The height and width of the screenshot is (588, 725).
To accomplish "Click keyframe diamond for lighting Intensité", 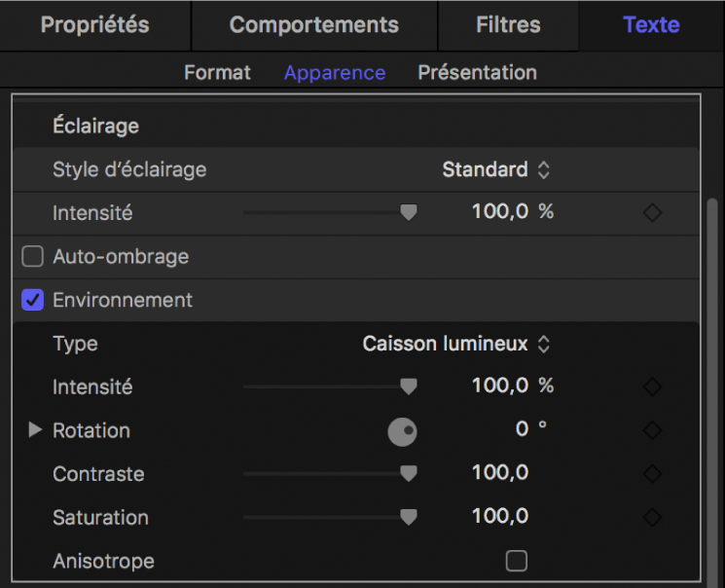I will click(x=652, y=213).
